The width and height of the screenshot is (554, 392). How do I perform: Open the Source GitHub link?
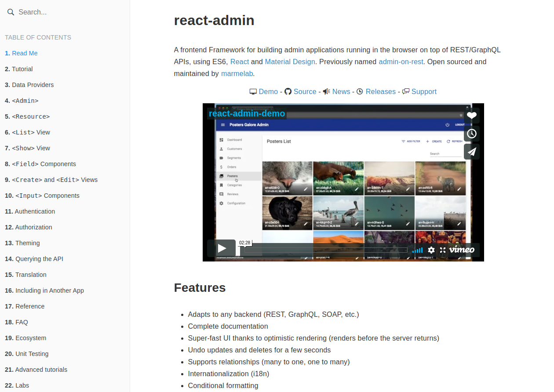(x=305, y=91)
